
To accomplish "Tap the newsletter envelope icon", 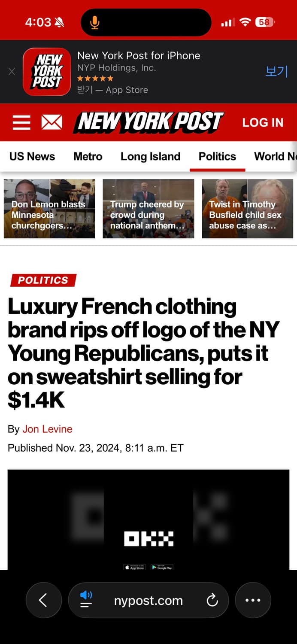I will (52, 122).
